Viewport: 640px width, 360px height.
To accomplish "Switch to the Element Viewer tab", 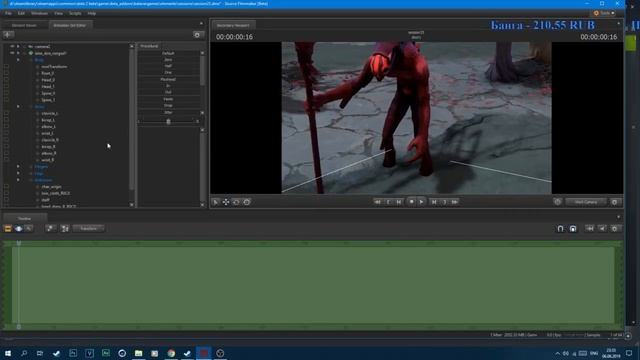I will (24, 25).
